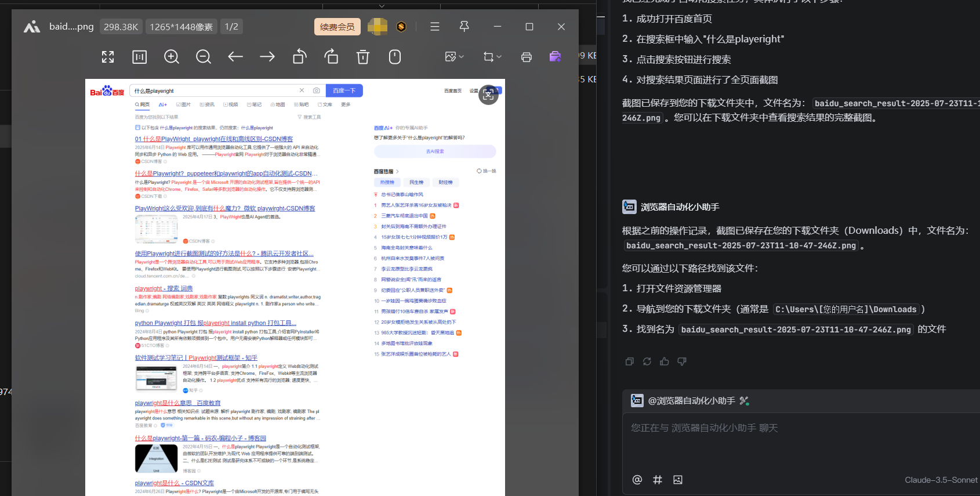Rotate the image counterclockwise
The height and width of the screenshot is (496, 980).
(x=299, y=57)
